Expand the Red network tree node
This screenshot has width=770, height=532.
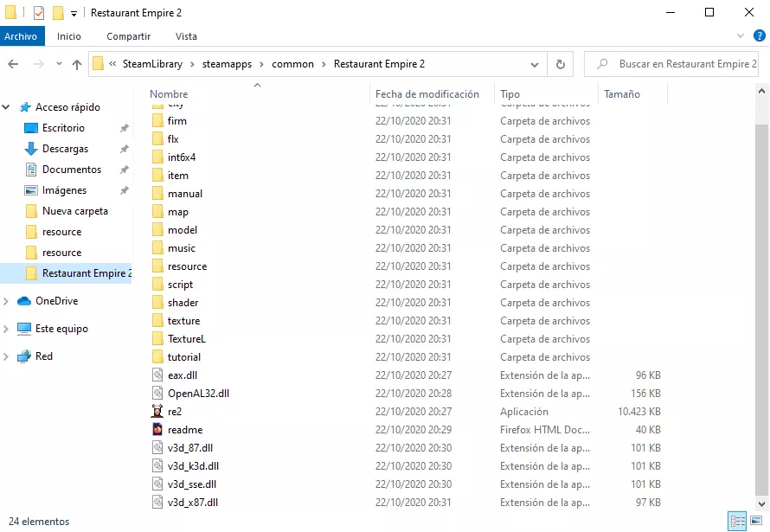click(6, 356)
